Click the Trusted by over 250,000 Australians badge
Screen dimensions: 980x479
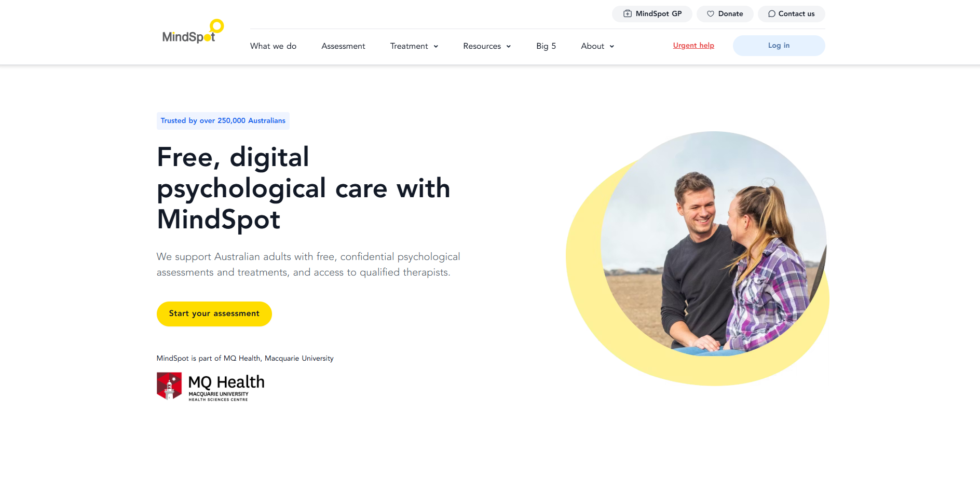coord(223,121)
